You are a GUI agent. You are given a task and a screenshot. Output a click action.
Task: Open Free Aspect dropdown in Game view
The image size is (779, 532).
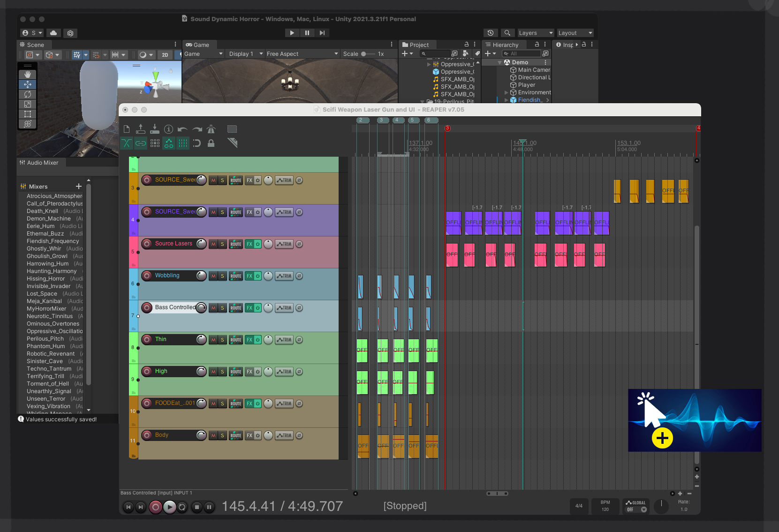point(302,54)
